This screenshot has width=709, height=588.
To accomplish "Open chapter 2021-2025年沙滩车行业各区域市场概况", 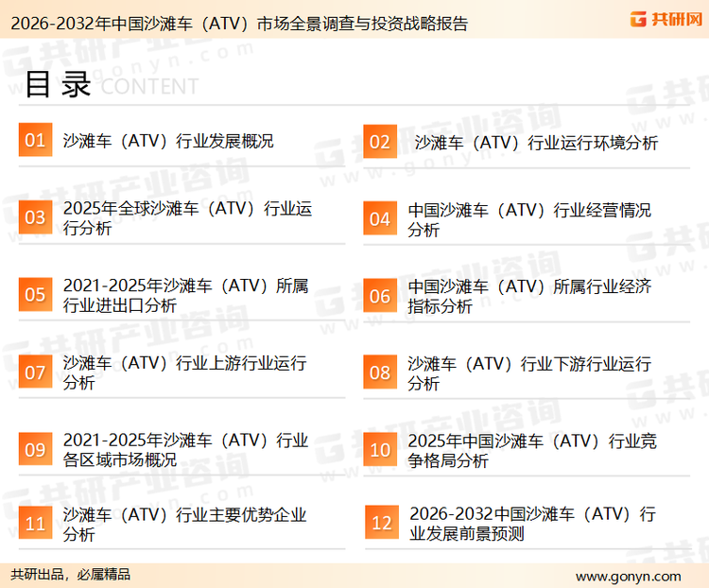I will click(x=185, y=450).
